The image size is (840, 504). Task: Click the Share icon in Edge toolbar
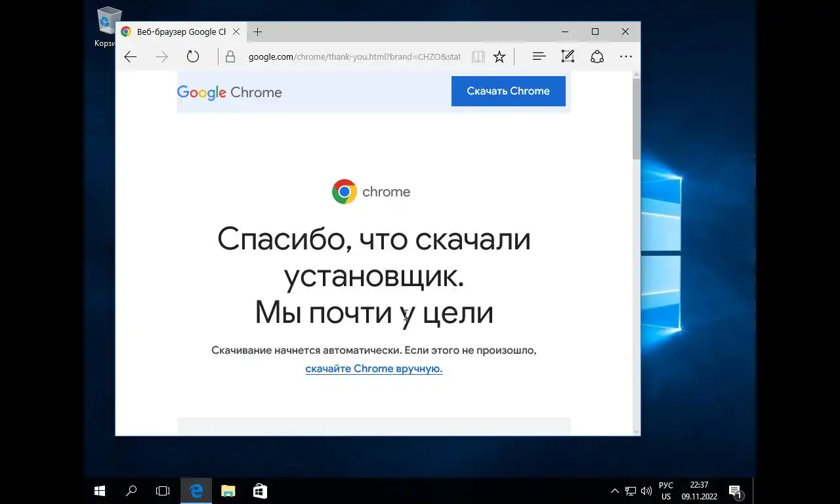597,57
